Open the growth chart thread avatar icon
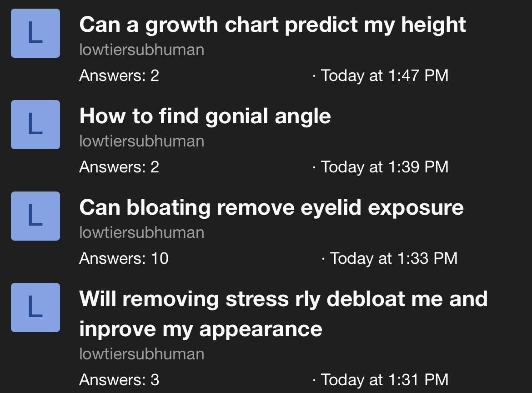 click(35, 33)
